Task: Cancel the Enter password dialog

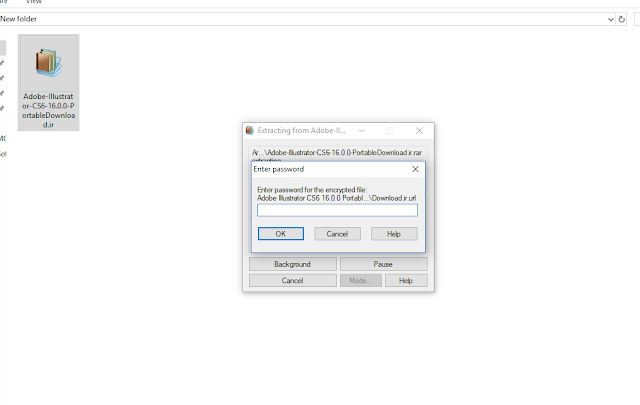Action: (337, 234)
